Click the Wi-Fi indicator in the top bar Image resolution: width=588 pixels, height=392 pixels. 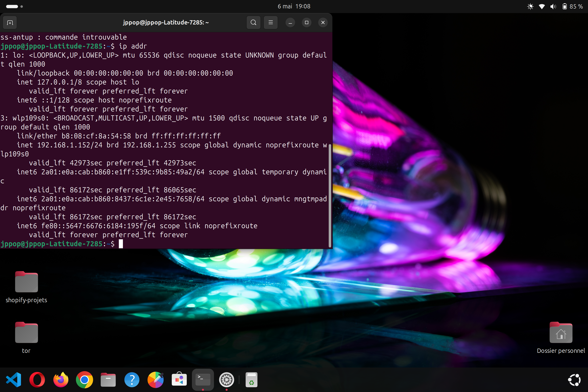pyautogui.click(x=542, y=7)
